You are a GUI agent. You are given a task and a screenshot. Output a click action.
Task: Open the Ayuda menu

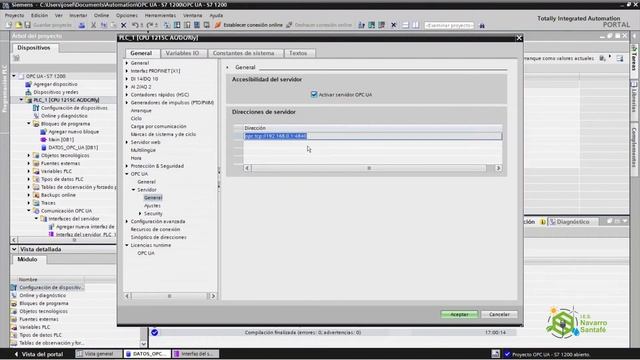coord(216,15)
